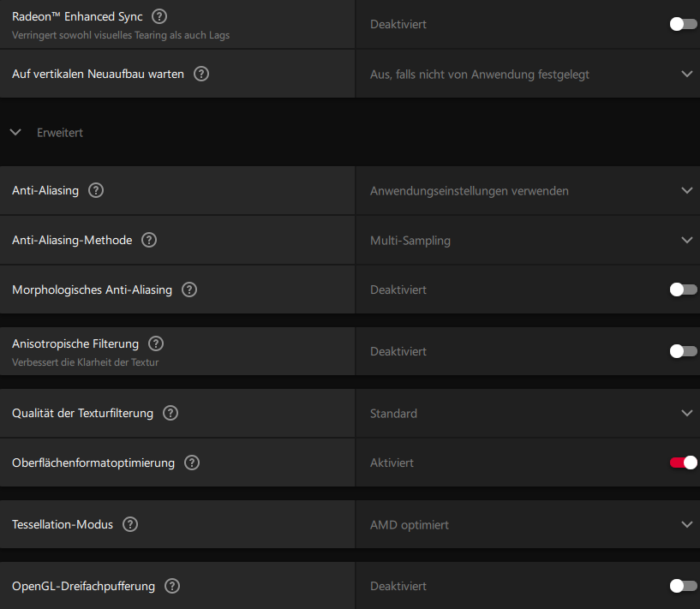700x609 pixels.
Task: Turn on Morphologisches Anti-Aliasing switch
Action: point(683,290)
